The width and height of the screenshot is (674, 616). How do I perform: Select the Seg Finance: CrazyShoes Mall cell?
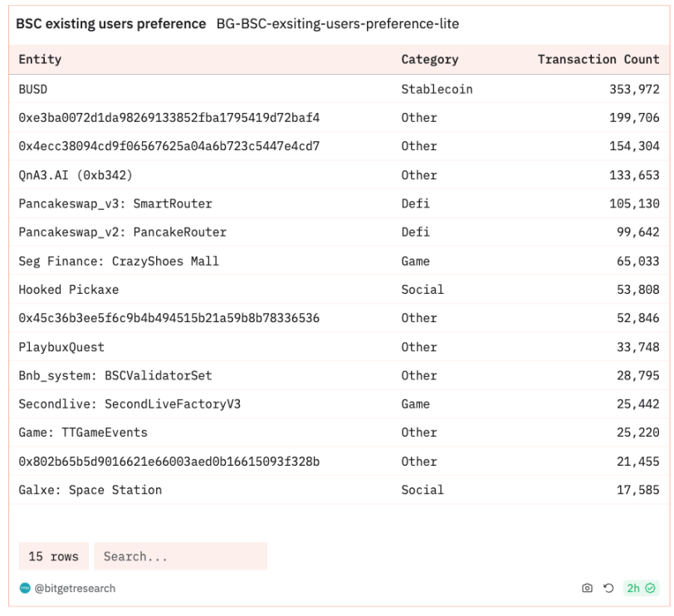(119, 261)
